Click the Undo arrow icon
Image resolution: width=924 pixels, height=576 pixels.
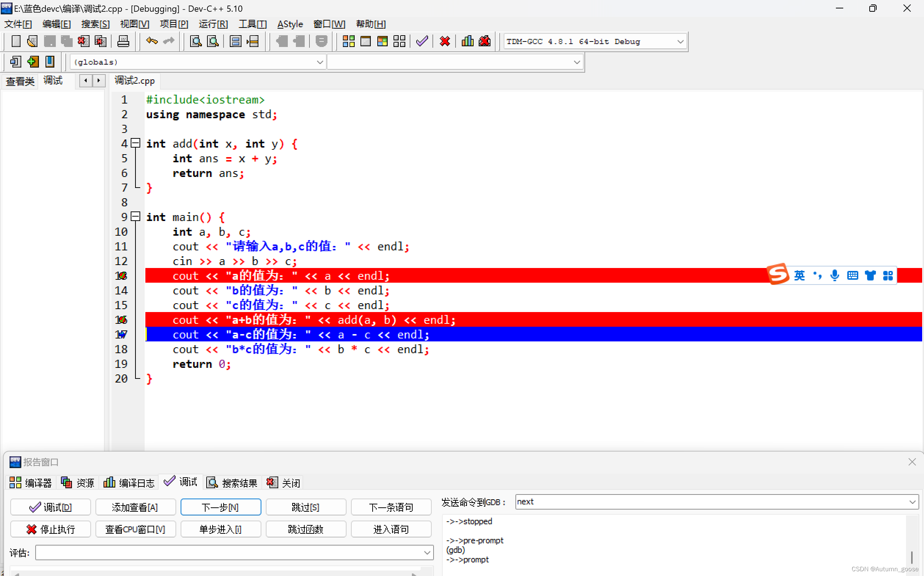(x=152, y=41)
